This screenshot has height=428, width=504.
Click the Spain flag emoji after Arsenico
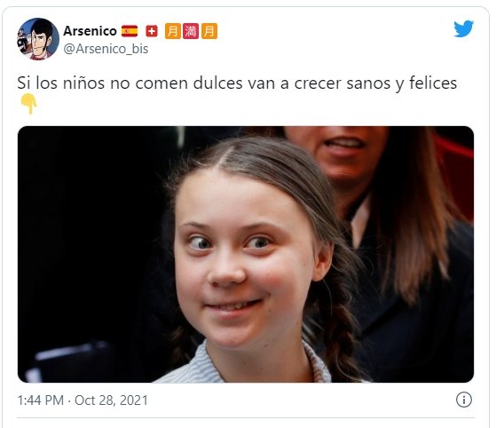coord(130,31)
